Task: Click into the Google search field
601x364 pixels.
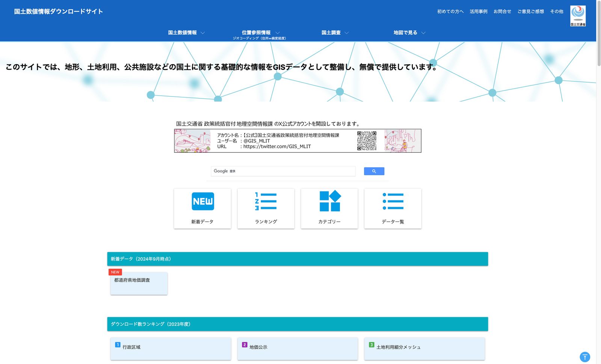Action: [283, 171]
